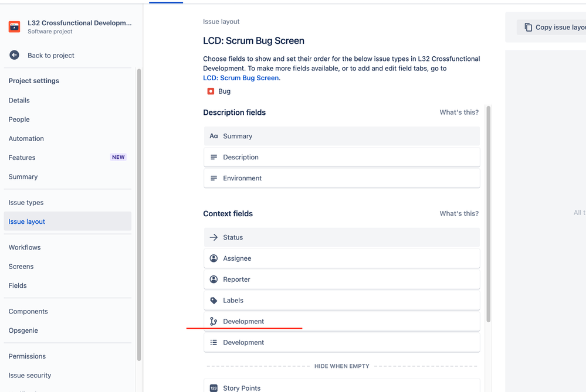This screenshot has height=392, width=586.
Task: Open Components settings
Action: [28, 311]
